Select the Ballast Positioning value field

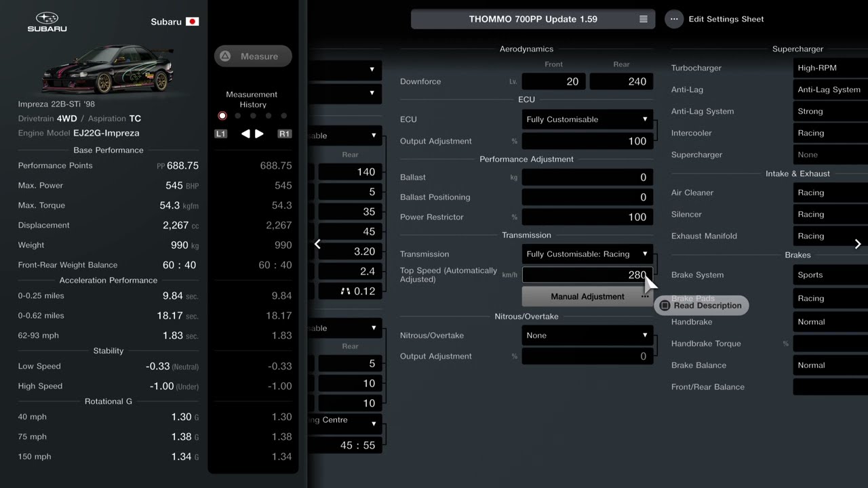(x=587, y=197)
